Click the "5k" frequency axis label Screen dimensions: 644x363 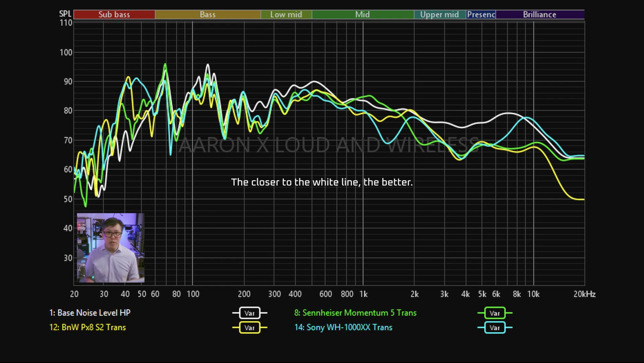tap(482, 294)
